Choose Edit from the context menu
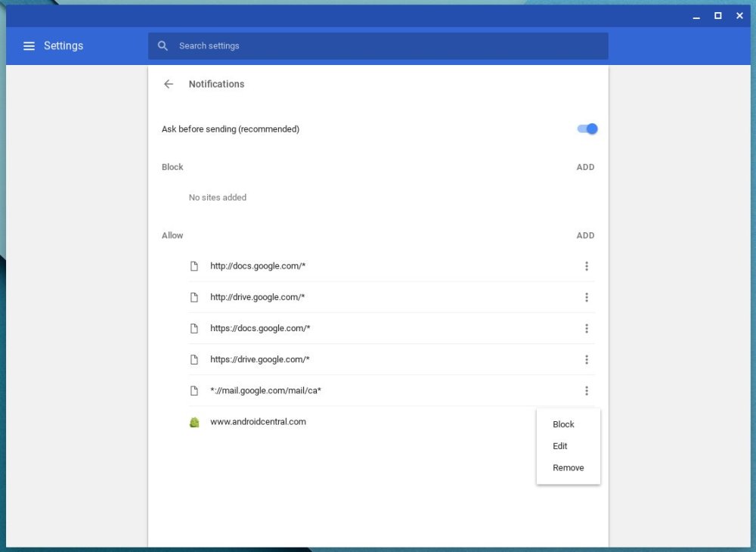This screenshot has width=756, height=552. pyautogui.click(x=568, y=446)
